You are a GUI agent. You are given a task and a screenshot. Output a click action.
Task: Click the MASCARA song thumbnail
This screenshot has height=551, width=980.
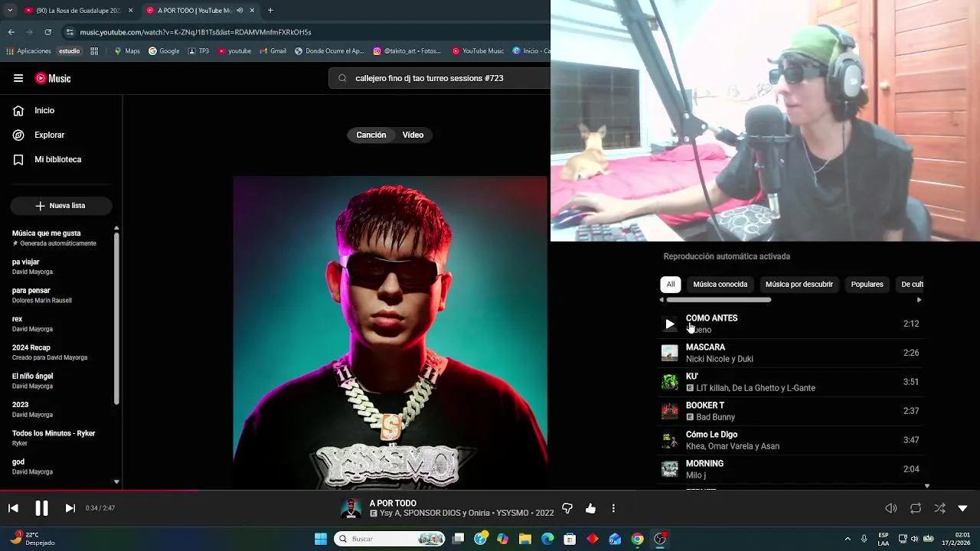click(670, 353)
